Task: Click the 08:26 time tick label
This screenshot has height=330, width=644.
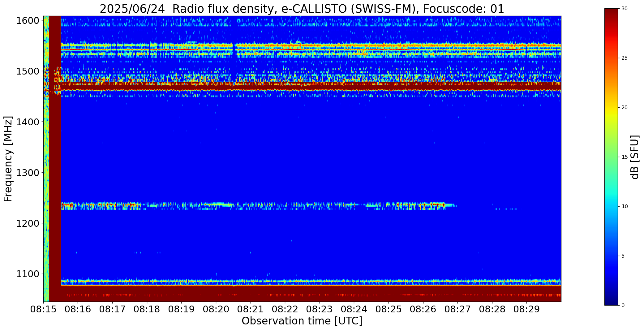Action: pos(423,309)
